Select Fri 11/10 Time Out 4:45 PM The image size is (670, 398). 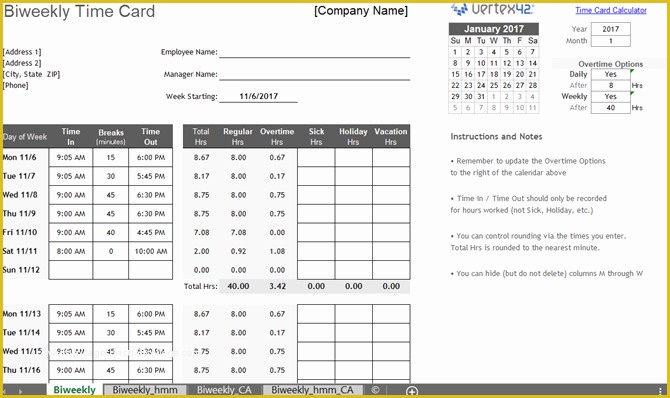(150, 233)
